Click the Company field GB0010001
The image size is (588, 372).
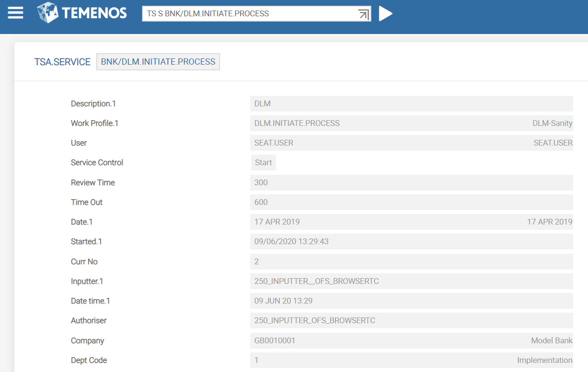click(x=275, y=340)
